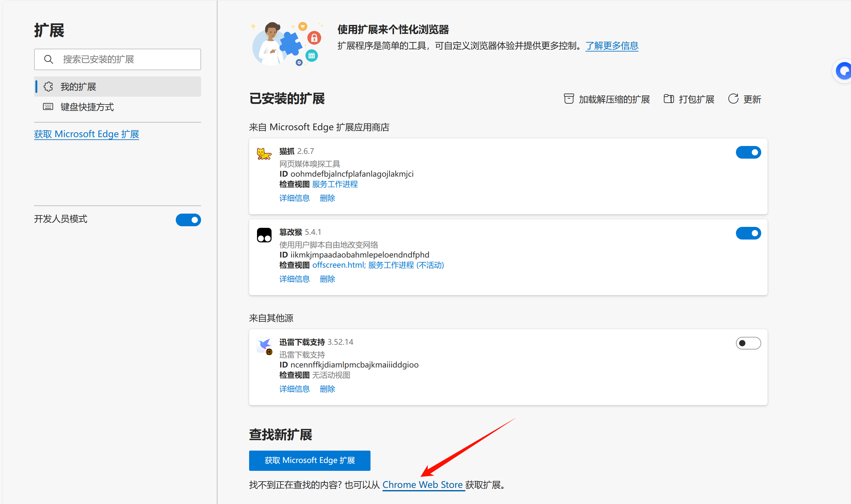851x504 pixels.
Task: Click the 猫抓 cat extension icon
Action: (x=264, y=154)
